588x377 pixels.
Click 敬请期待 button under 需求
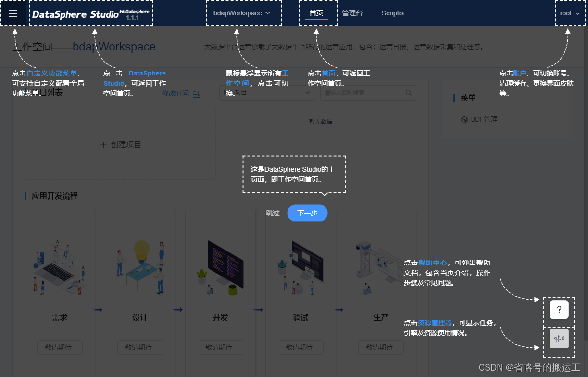(x=60, y=347)
